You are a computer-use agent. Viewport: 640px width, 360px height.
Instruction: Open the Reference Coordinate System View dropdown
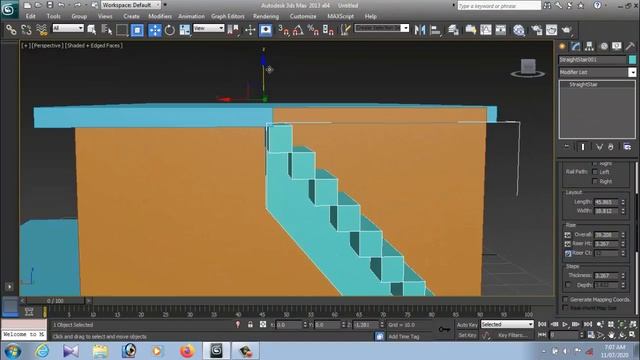coord(209,28)
